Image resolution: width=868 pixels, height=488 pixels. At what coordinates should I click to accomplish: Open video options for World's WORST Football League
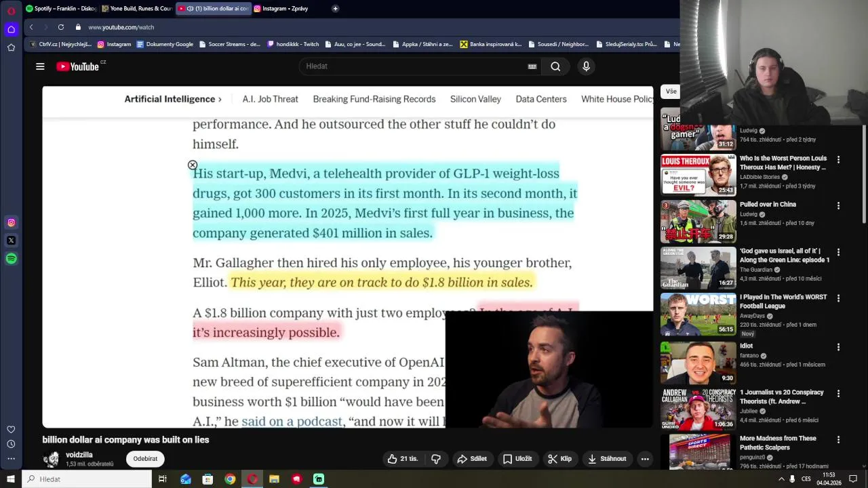[x=838, y=298]
